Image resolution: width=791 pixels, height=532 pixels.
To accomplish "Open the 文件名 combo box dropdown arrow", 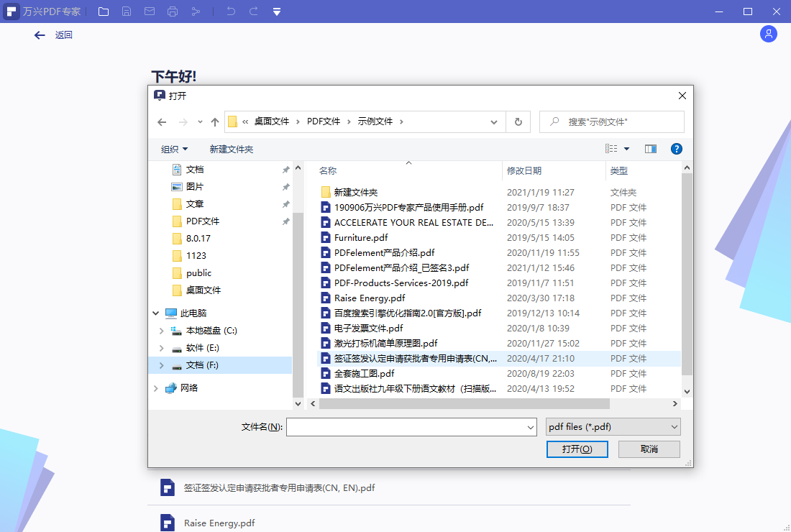I will [530, 427].
